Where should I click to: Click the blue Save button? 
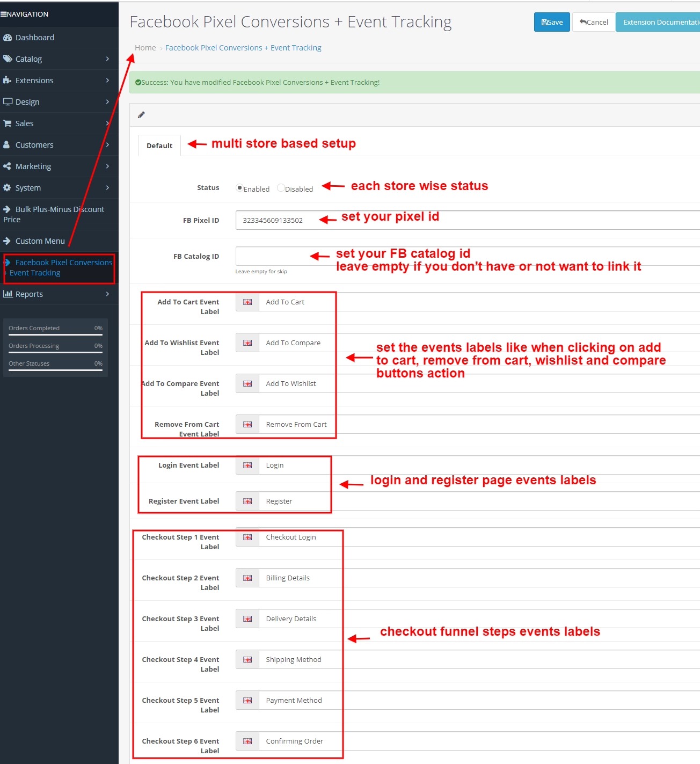(552, 22)
